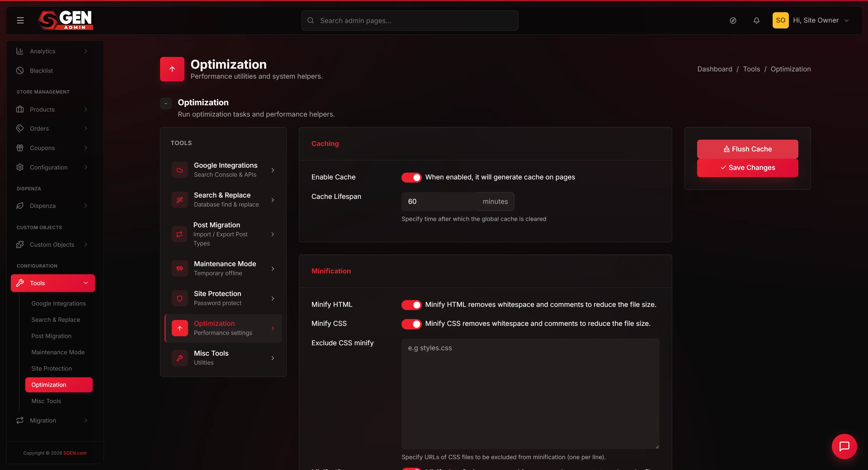Select Optimization in sidebar submenu
The image size is (868, 470).
click(x=59, y=385)
